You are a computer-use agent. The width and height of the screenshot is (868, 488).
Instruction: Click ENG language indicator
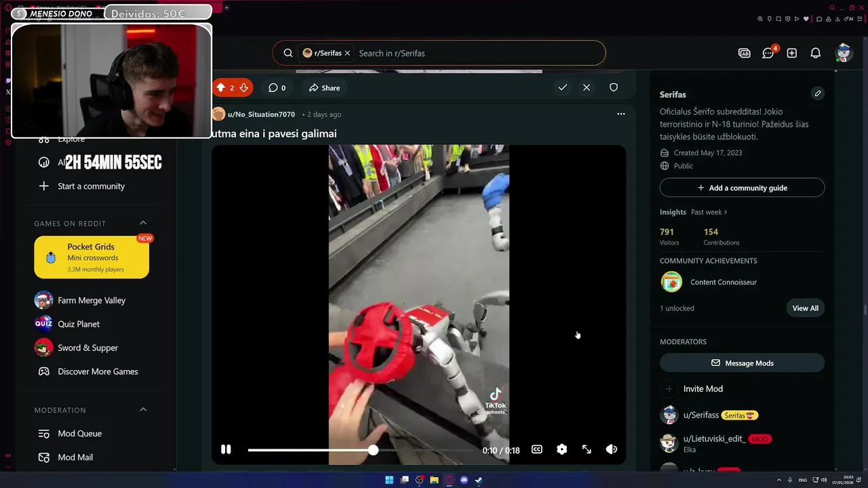coord(803,480)
